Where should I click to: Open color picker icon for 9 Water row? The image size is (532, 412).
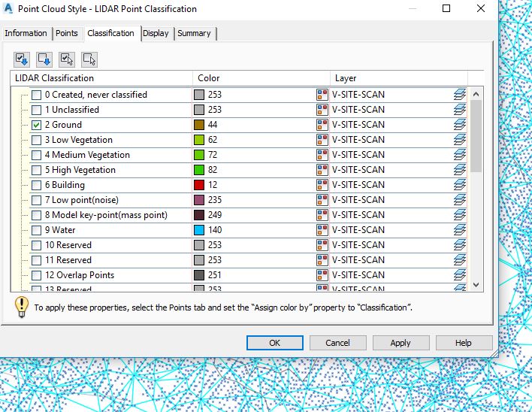[322, 230]
